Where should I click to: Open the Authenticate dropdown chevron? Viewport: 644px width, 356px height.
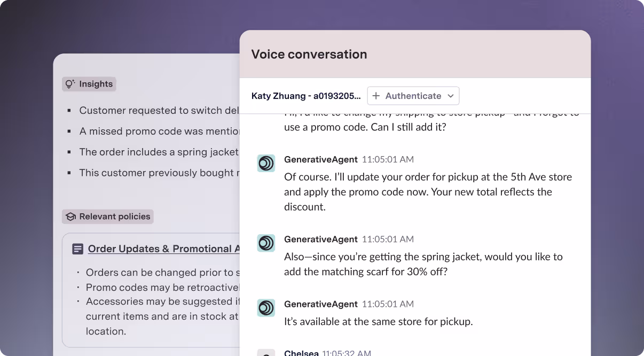coord(450,96)
